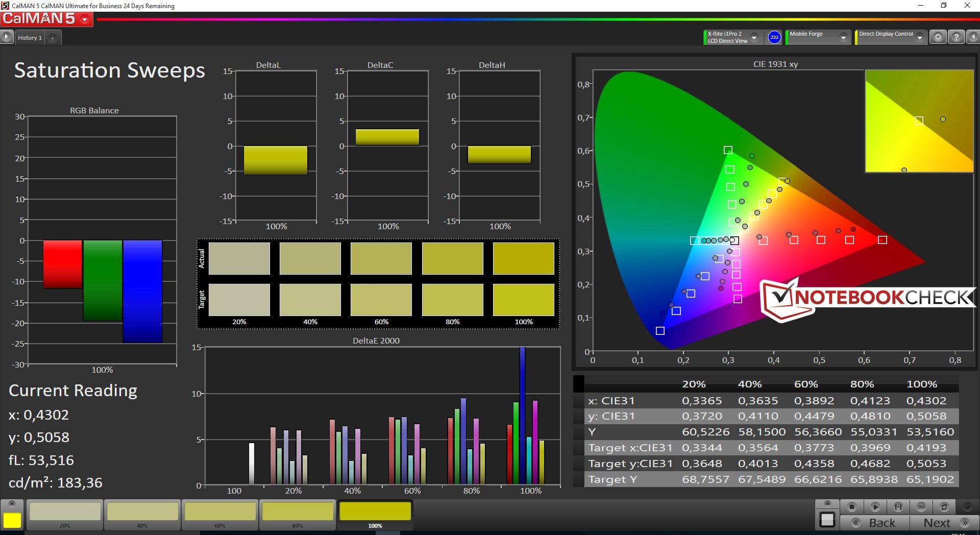Start reading with the play icon

[875, 507]
